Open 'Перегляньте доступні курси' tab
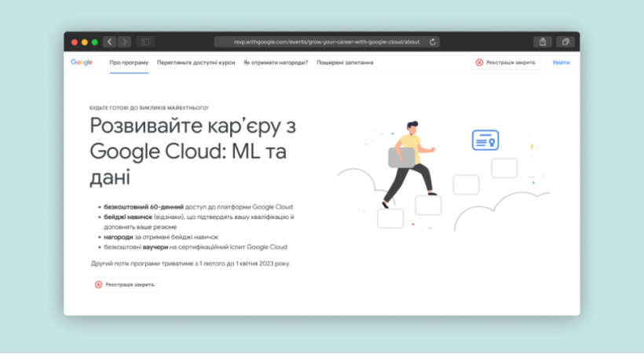The height and width of the screenshot is (354, 644). (x=196, y=63)
